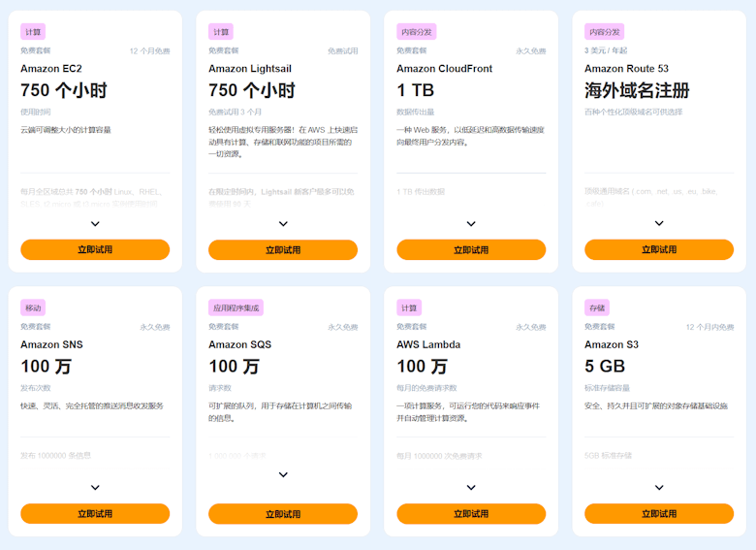The image size is (756, 550).
Task: Select the 计算 tag on Amazon EC2 card
Action: tap(33, 32)
